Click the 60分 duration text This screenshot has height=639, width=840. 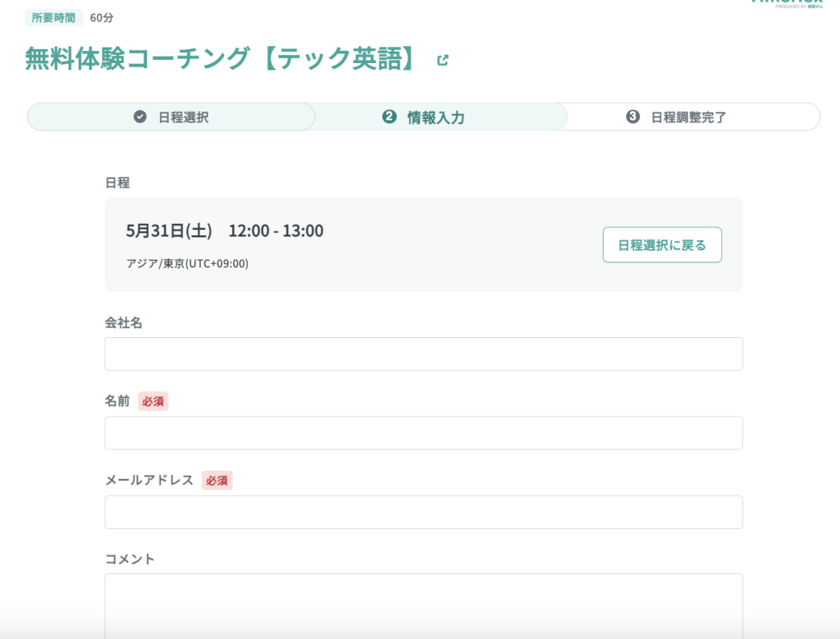click(102, 17)
